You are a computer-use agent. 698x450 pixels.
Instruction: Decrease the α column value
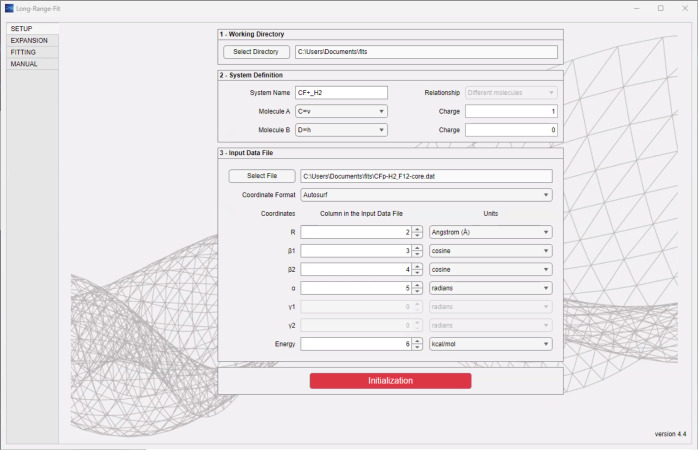[x=417, y=292]
